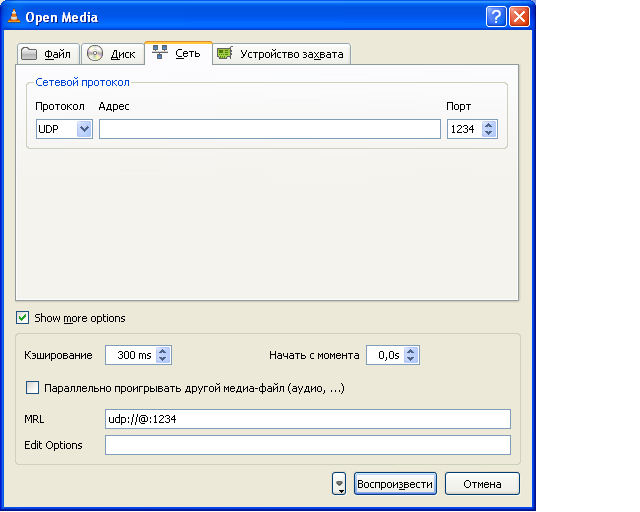
Task: Click the Edit Options text field
Action: [307, 445]
